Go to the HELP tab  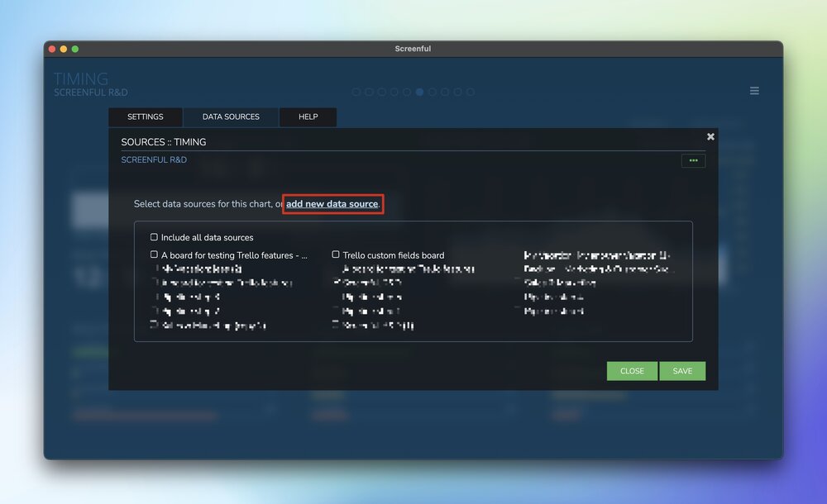tap(308, 117)
